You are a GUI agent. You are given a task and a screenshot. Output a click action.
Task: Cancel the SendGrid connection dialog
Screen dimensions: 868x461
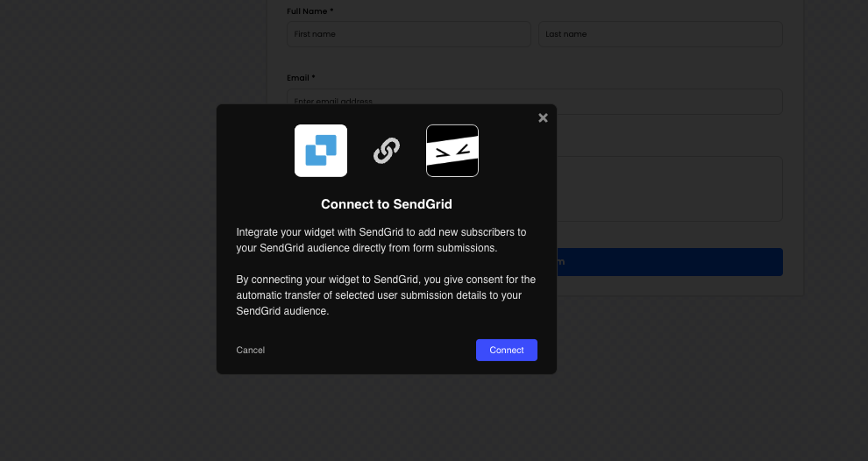tap(250, 350)
